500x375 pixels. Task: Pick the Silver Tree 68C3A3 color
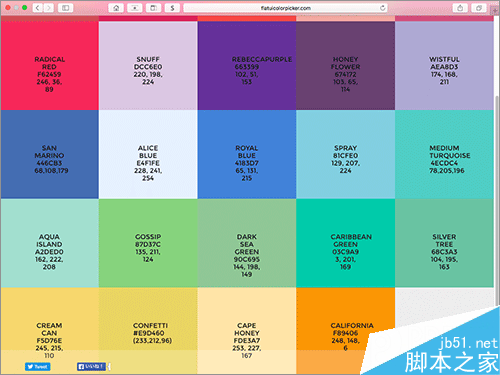(x=444, y=243)
